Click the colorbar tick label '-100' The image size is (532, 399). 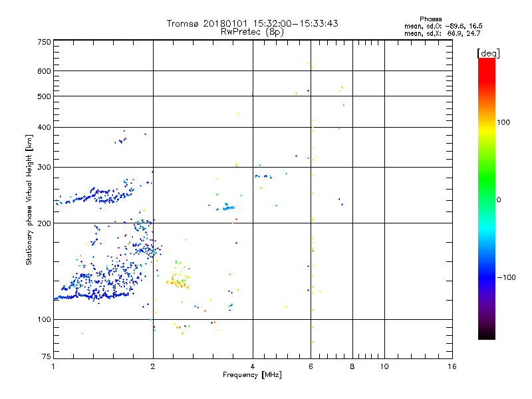(x=506, y=277)
